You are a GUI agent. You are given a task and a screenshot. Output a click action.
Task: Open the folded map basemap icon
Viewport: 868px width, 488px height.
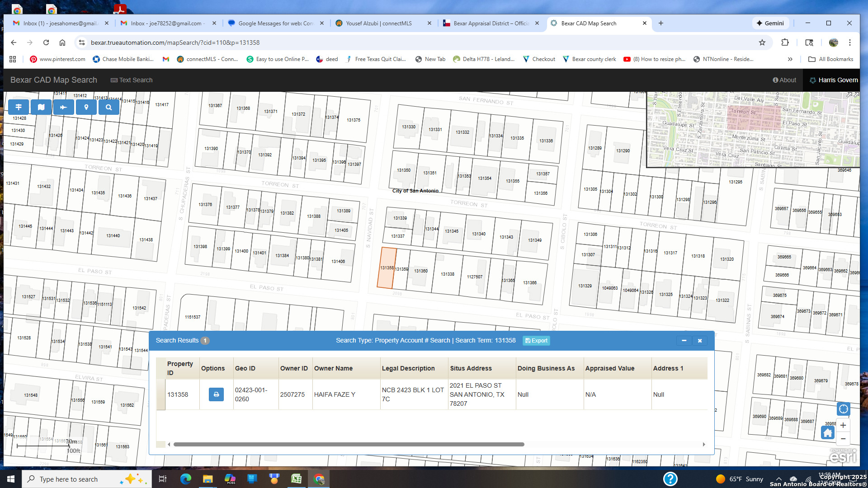click(41, 107)
